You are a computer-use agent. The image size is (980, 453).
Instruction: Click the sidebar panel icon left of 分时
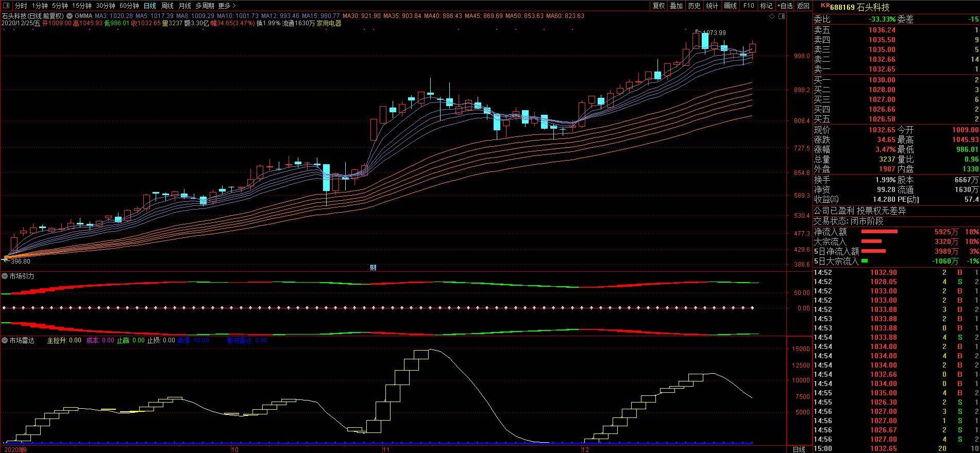(x=7, y=6)
